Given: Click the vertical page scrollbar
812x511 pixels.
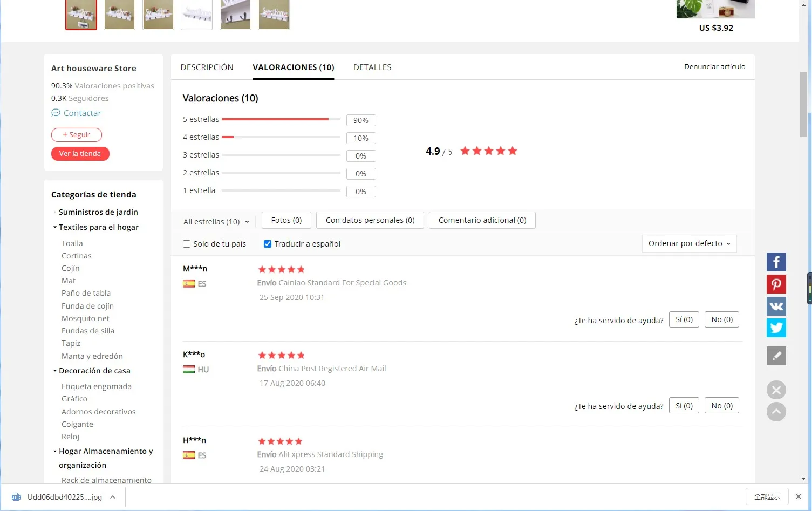Looking at the screenshot, I should [x=803, y=104].
